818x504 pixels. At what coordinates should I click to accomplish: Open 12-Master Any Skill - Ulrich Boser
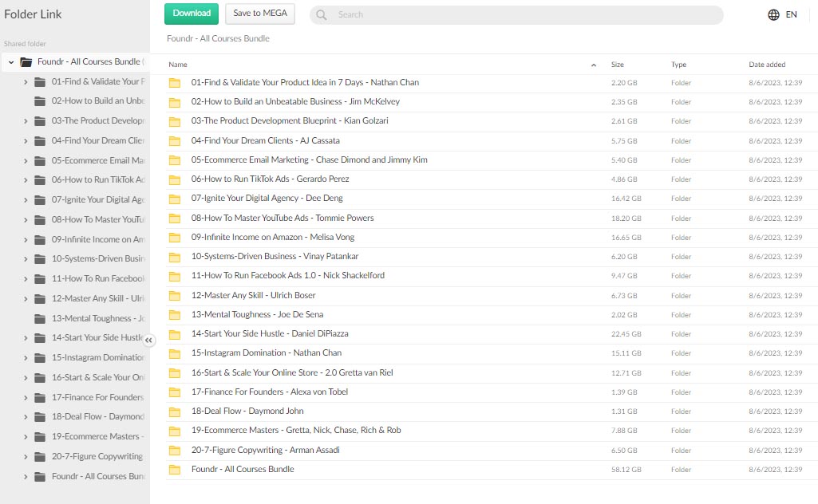point(253,295)
